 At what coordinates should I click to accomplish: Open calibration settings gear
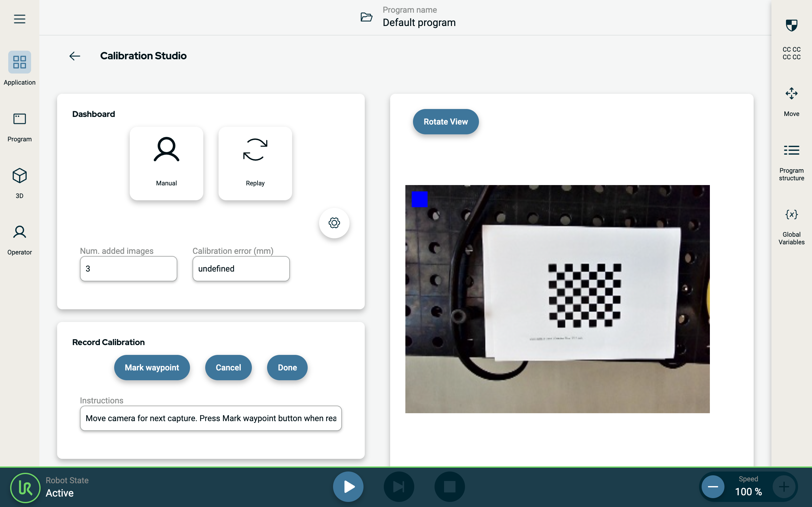[334, 223]
